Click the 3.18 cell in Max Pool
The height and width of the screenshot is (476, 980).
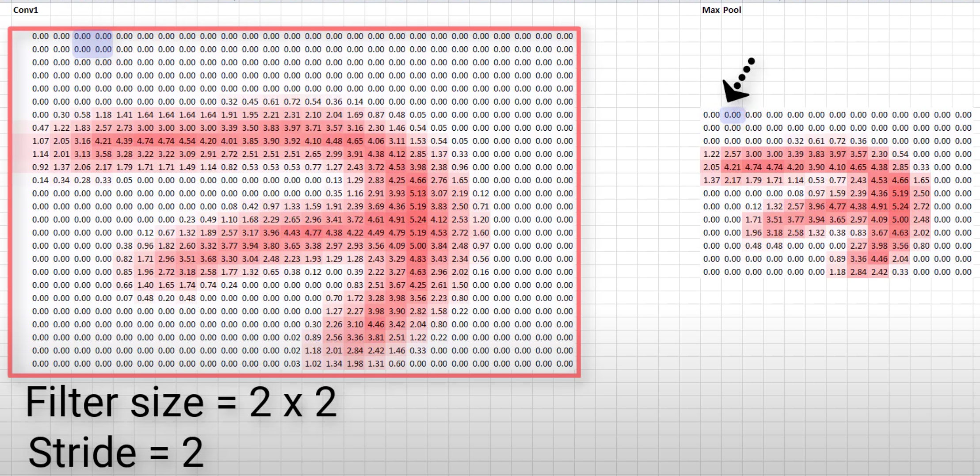click(774, 233)
